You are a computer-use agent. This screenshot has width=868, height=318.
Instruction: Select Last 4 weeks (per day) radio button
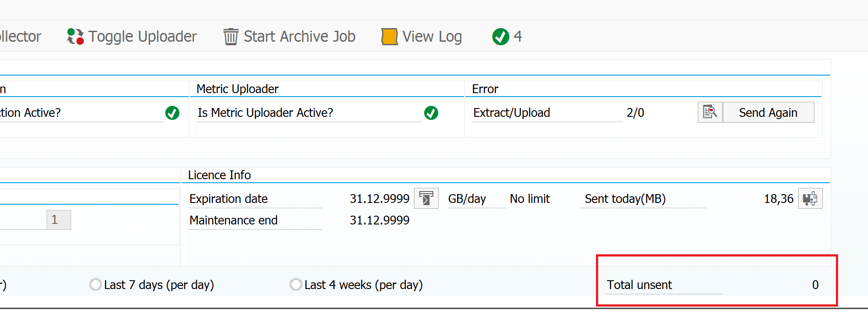[296, 285]
